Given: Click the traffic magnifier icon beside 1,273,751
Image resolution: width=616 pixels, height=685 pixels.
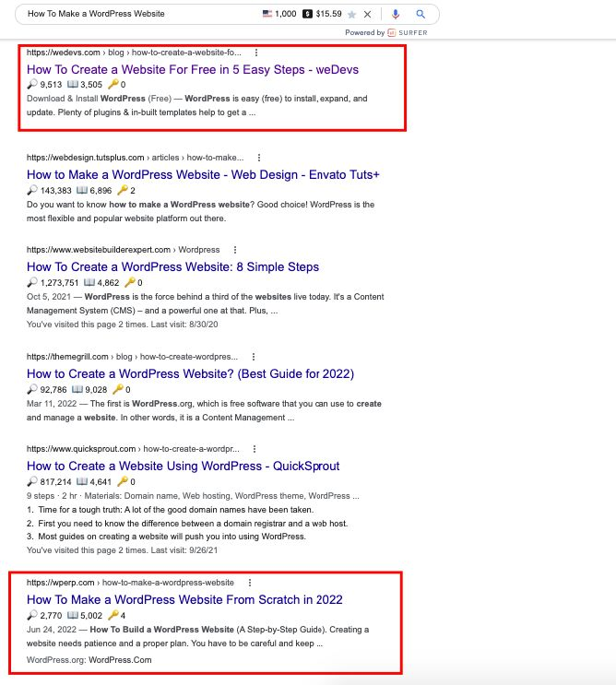Looking at the screenshot, I should pyautogui.click(x=32, y=282).
